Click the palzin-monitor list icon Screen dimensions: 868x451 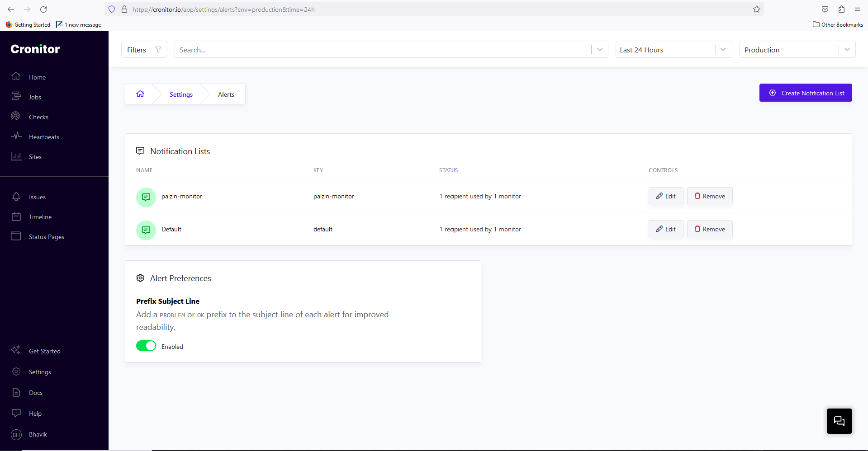click(146, 197)
